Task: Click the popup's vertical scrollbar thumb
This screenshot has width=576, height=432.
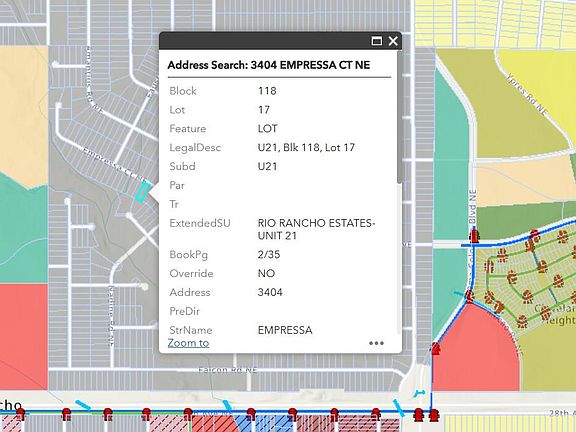Action: click(399, 117)
